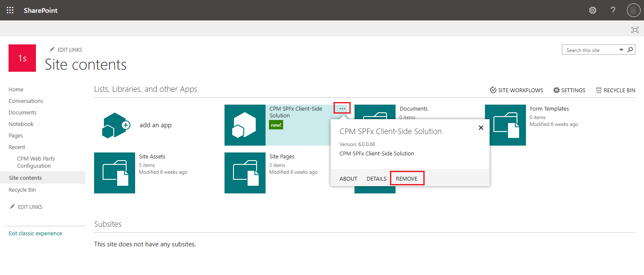The height and width of the screenshot is (275, 644).
Task: Open Exit classic experience link
Action: pyautogui.click(x=35, y=234)
